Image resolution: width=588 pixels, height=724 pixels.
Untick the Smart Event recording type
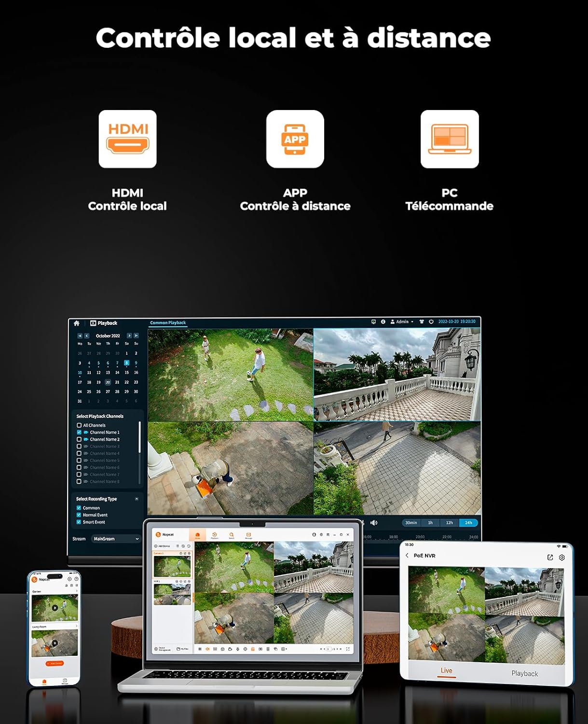(79, 522)
